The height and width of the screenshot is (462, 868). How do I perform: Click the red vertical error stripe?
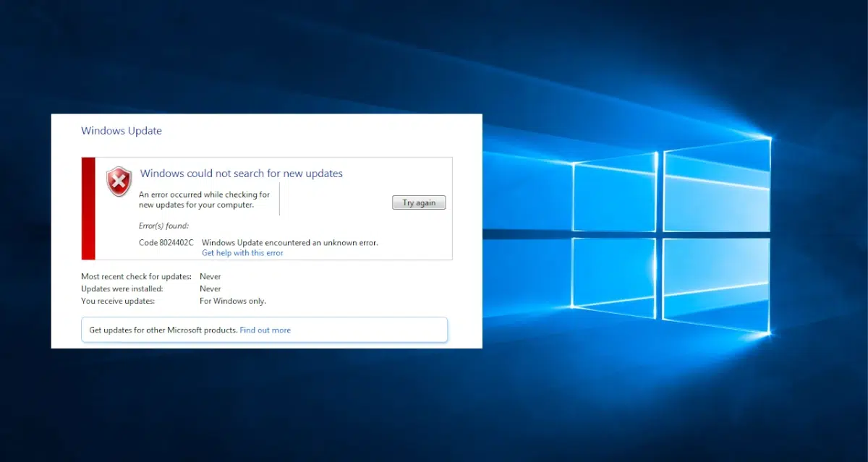(87, 208)
